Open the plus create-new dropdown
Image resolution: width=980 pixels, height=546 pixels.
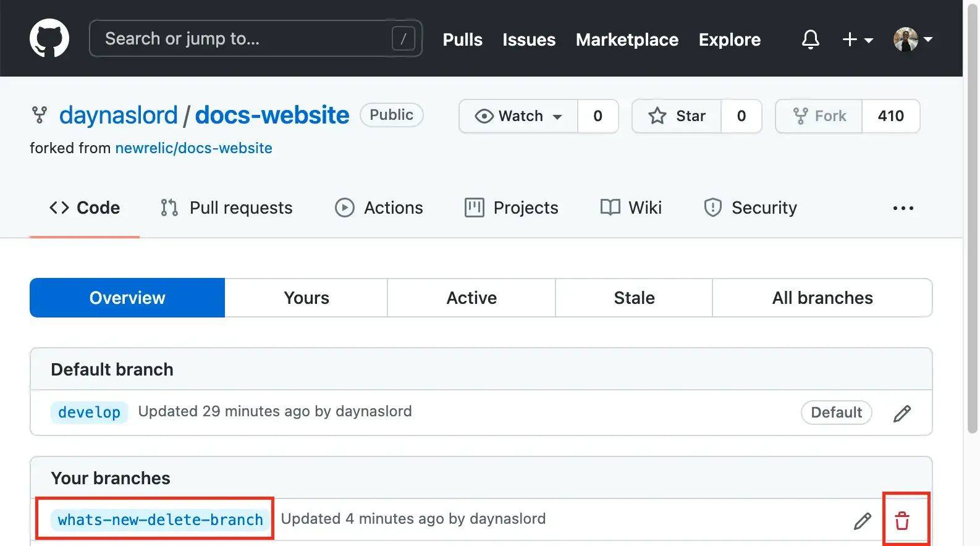point(857,40)
